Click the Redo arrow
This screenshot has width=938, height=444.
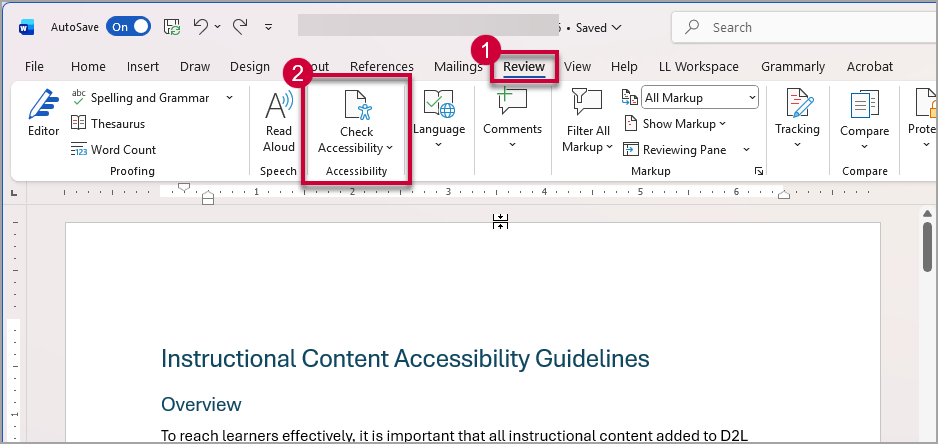240,26
